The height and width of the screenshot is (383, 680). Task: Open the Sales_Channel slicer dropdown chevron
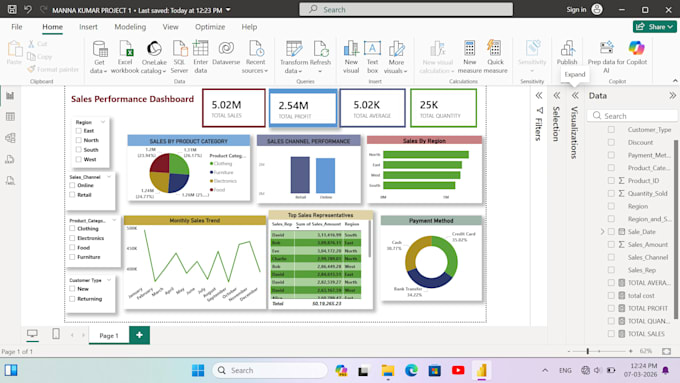click(109, 177)
